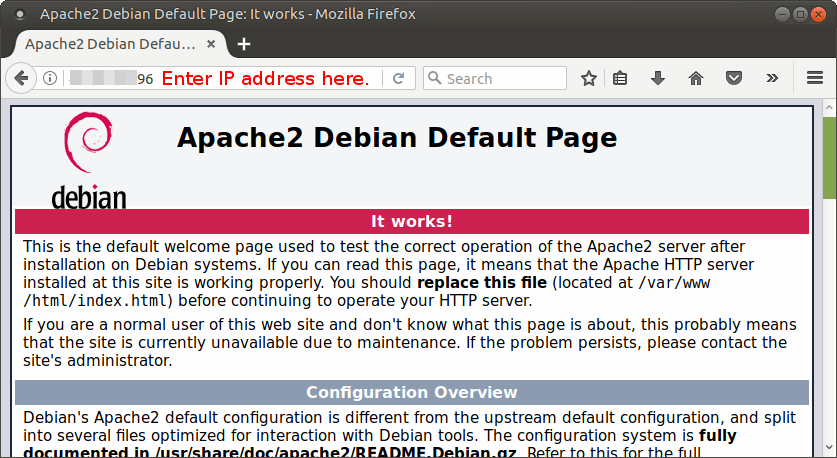
Task: Bookmark this page with the star icon
Action: pyautogui.click(x=589, y=78)
